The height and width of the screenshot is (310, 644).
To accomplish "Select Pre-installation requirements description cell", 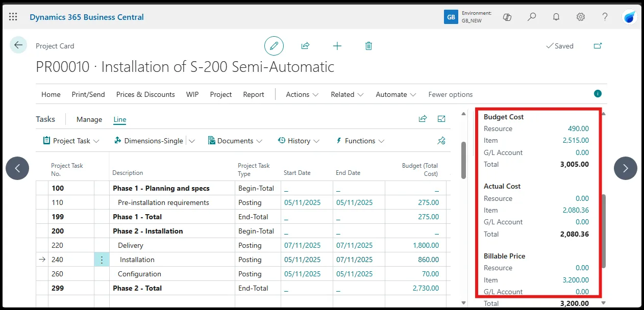I will point(163,202).
